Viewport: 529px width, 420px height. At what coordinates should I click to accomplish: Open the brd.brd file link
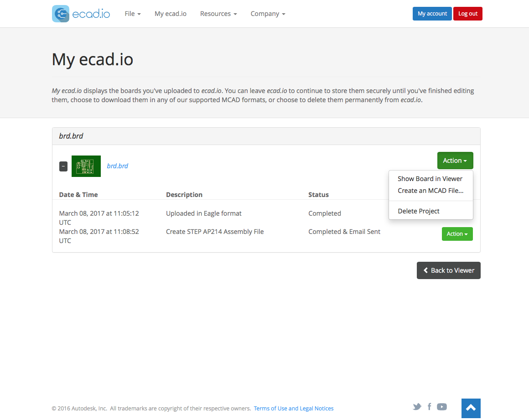click(x=117, y=166)
